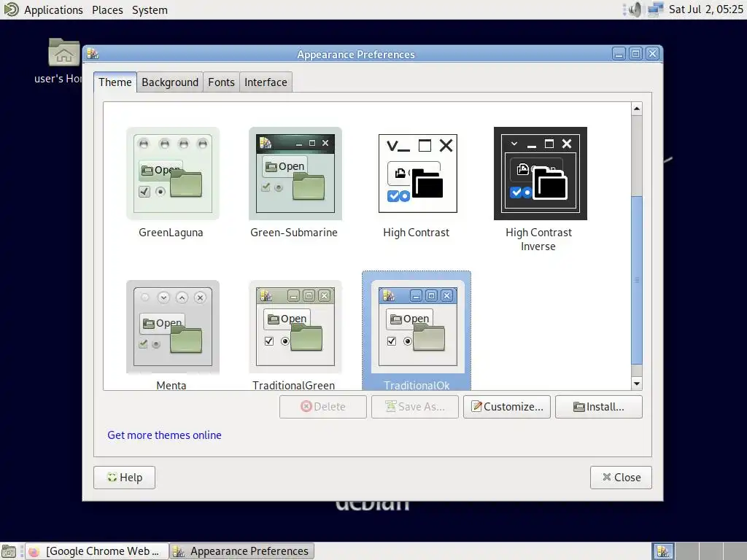The image size is (747, 560).
Task: Click the "High Contrast" theme label
Action: coord(416,233)
